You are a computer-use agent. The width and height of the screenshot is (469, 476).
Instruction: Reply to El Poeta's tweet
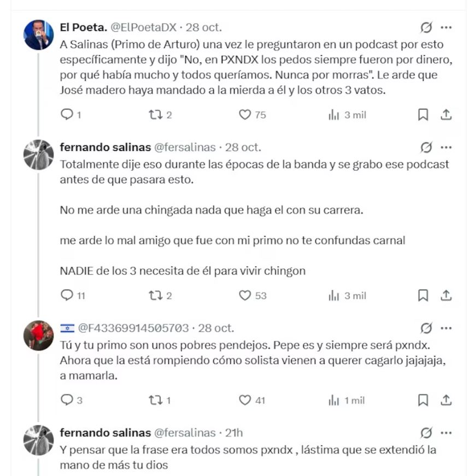(x=68, y=114)
